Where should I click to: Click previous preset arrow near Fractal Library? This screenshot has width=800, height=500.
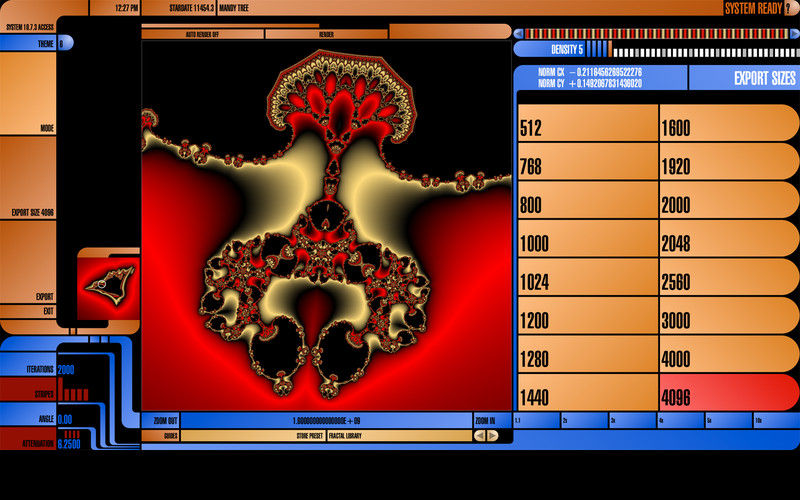coord(479,436)
